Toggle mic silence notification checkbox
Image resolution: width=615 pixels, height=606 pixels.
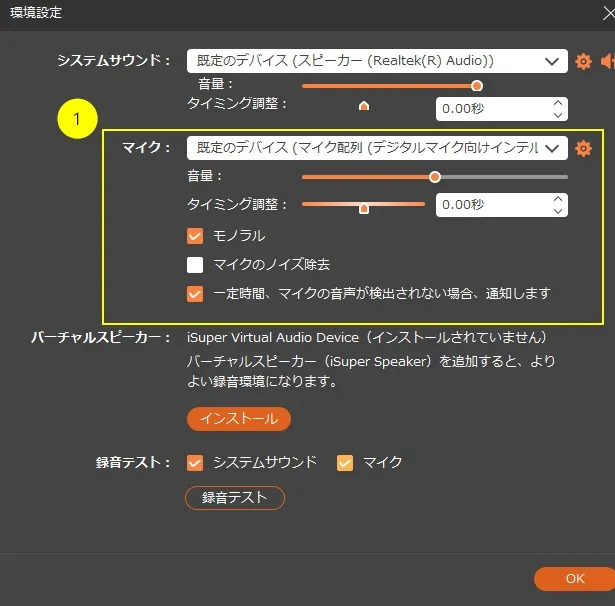195,294
